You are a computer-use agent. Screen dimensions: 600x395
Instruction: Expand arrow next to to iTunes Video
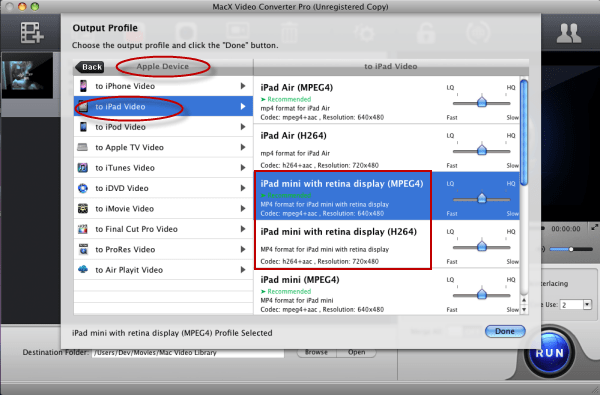point(243,168)
